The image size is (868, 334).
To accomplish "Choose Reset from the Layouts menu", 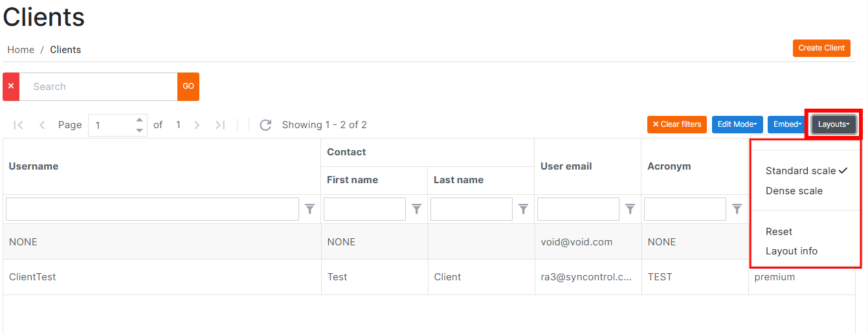I will tap(779, 232).
